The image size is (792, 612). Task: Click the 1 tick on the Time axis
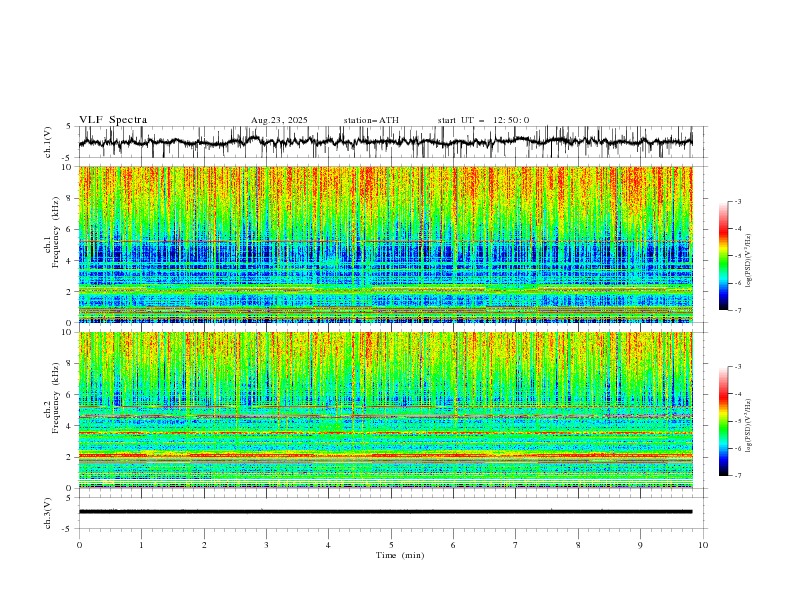click(141, 545)
